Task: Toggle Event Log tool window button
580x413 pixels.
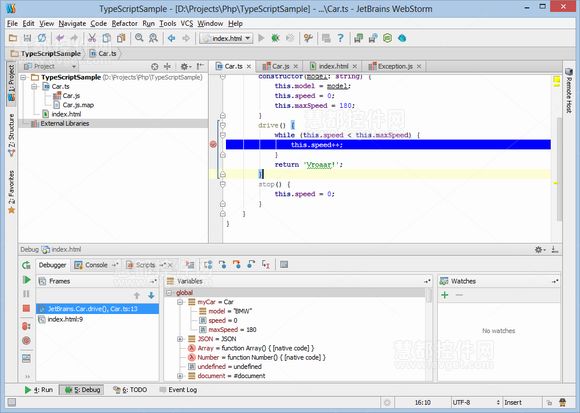Action: coord(178,390)
